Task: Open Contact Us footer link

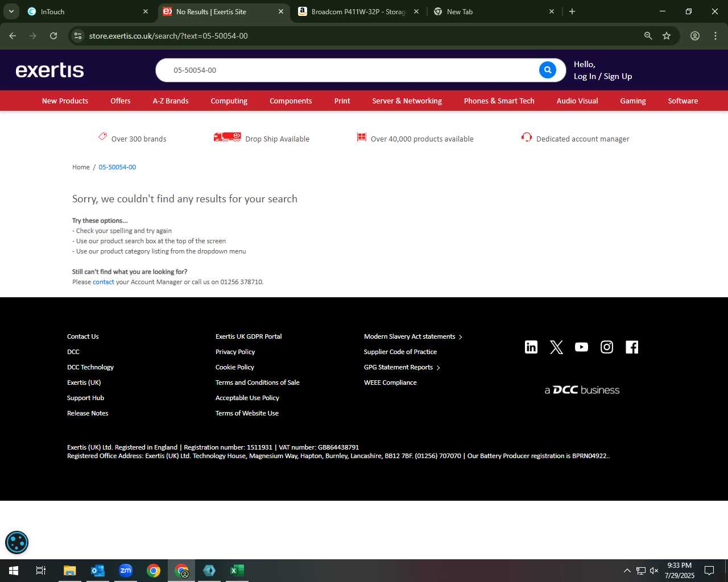Action: tap(83, 336)
